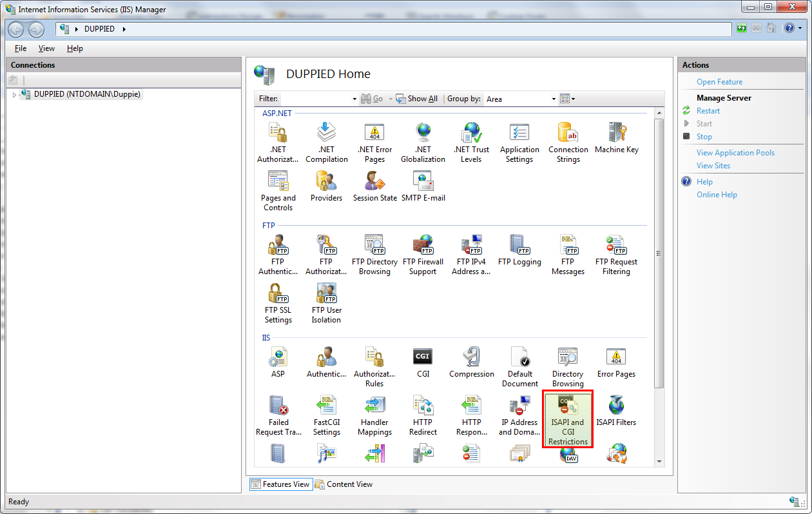The width and height of the screenshot is (812, 514).
Task: Switch to Content View tab
Action: coord(344,484)
